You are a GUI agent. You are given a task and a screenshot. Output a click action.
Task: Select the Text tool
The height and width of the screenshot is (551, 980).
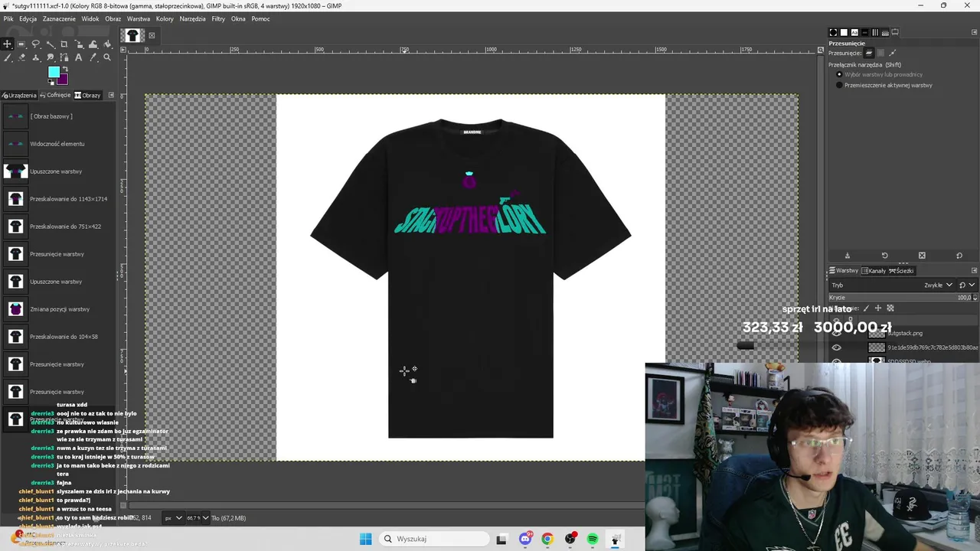[x=78, y=57]
